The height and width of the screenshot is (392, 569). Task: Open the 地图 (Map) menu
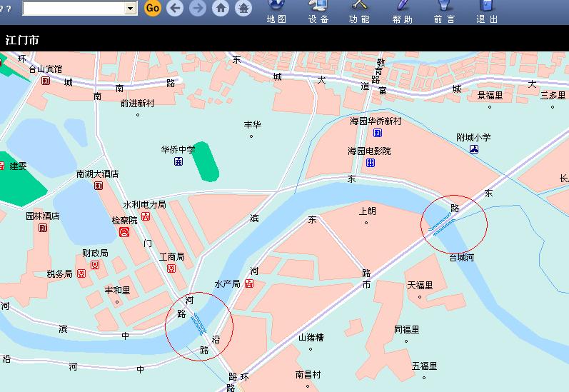tap(276, 11)
